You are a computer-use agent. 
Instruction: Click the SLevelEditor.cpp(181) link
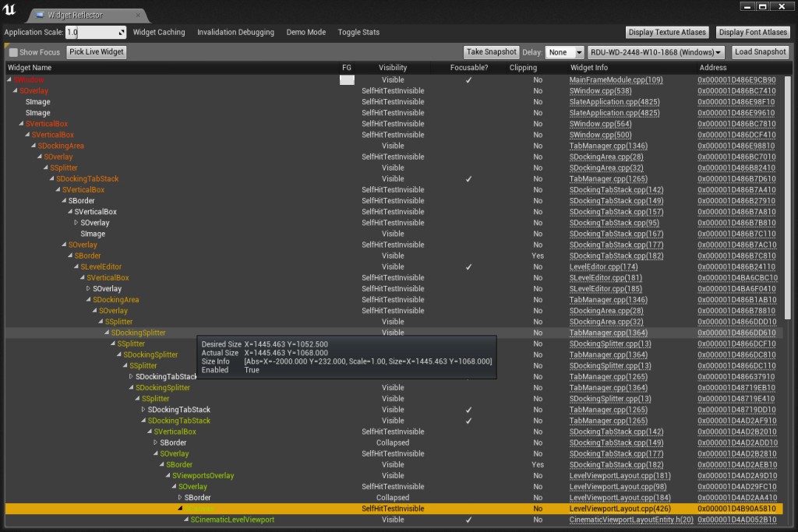point(606,278)
